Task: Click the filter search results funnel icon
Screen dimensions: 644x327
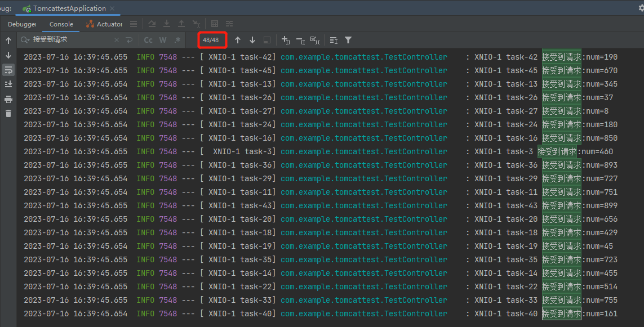Action: coord(348,40)
